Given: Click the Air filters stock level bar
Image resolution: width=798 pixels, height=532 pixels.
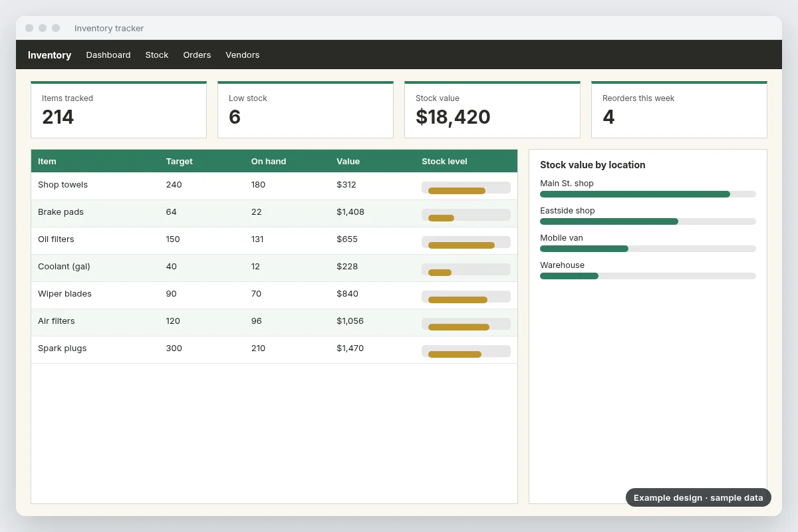Looking at the screenshot, I should click(466, 324).
